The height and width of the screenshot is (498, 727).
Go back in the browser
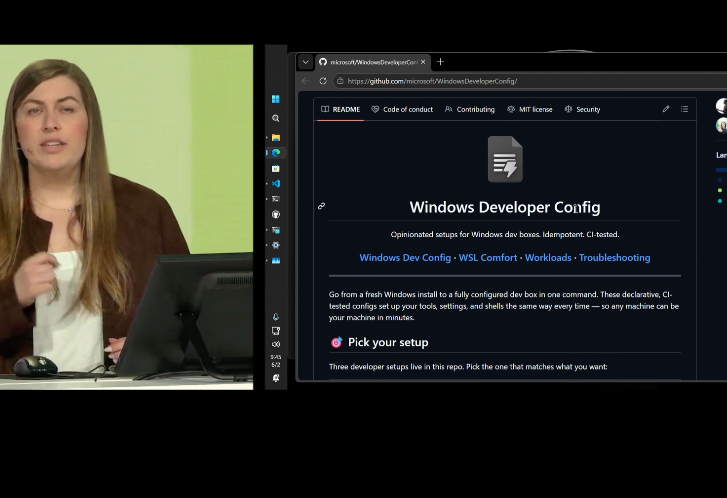click(x=305, y=81)
